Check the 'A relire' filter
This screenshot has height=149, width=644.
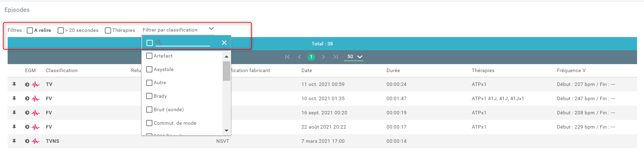click(30, 30)
